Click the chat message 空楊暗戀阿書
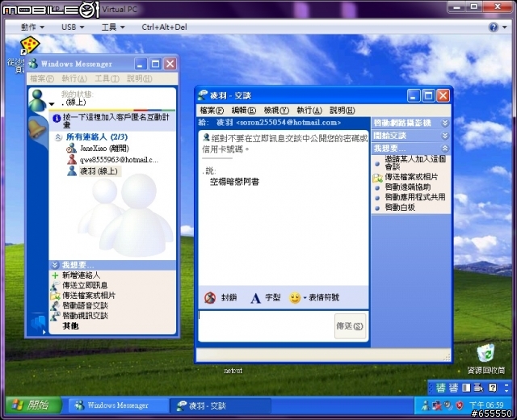517x420 pixels. pyautogui.click(x=234, y=182)
